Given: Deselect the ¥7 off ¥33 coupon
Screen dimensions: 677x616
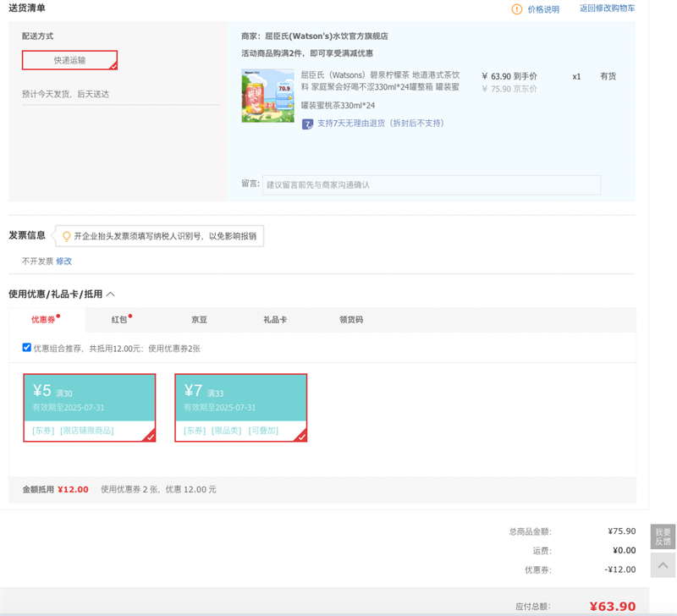Looking at the screenshot, I should pos(240,408).
